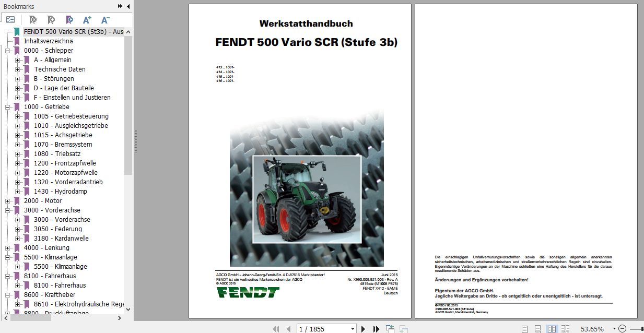Collapse the 1000 - Getriebe bookmark
The image size is (644, 333).
point(8,107)
